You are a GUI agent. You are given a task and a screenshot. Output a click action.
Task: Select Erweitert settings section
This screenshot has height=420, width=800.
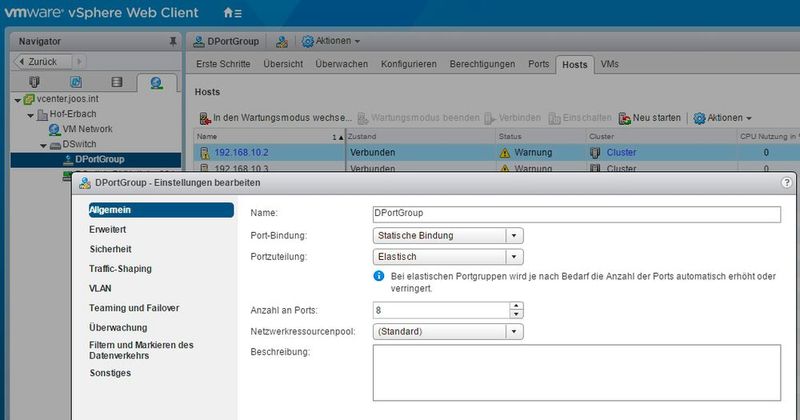[108, 230]
